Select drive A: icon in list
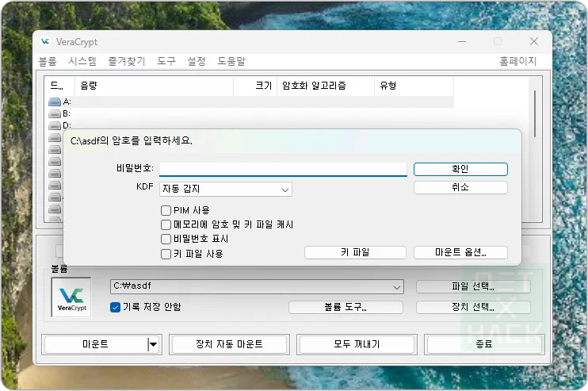 pos(55,102)
